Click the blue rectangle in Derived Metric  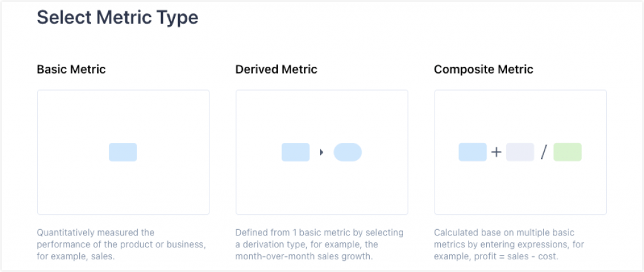pos(296,152)
